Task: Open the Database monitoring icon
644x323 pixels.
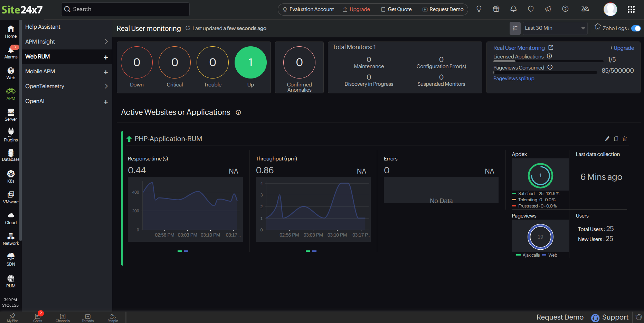Action: pos(10,155)
